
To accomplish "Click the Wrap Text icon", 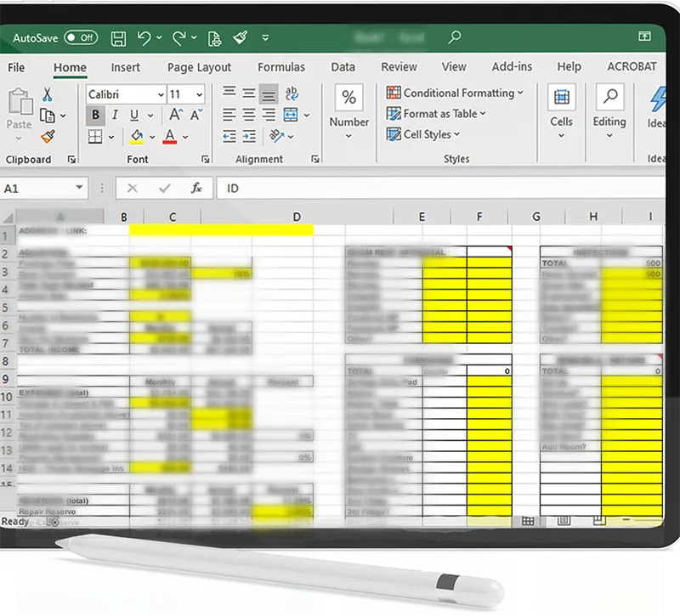I will tap(292, 93).
